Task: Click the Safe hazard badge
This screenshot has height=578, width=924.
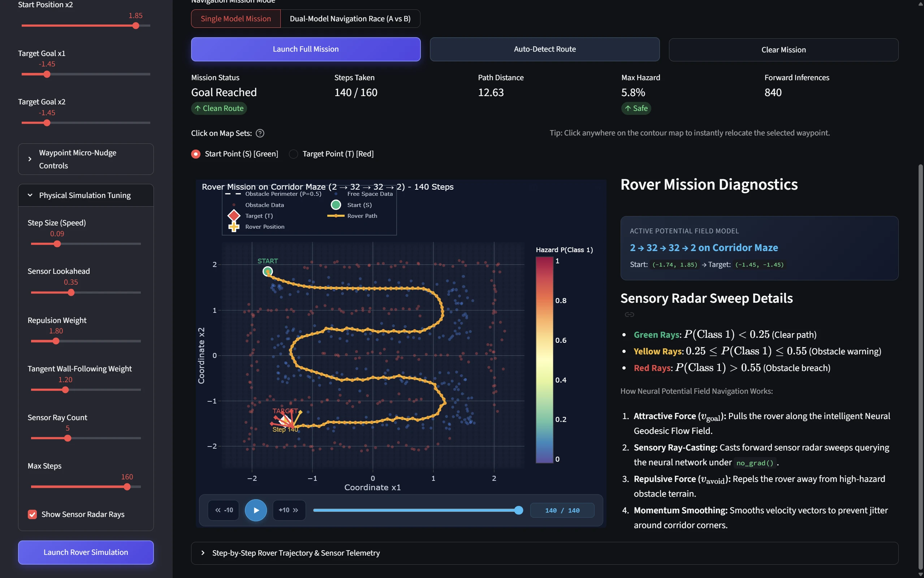Action: pyautogui.click(x=636, y=108)
